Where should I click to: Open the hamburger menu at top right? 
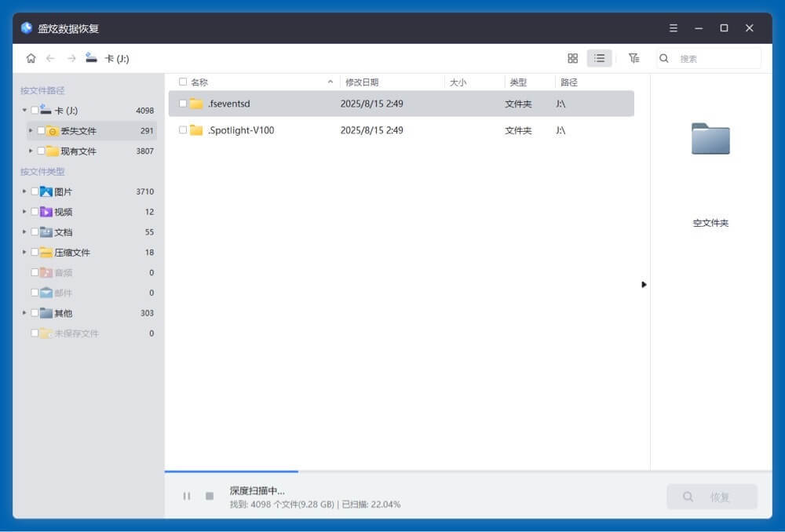coord(673,27)
